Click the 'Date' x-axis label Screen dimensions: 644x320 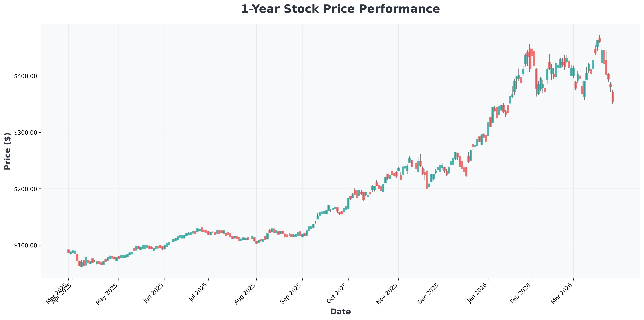point(340,312)
